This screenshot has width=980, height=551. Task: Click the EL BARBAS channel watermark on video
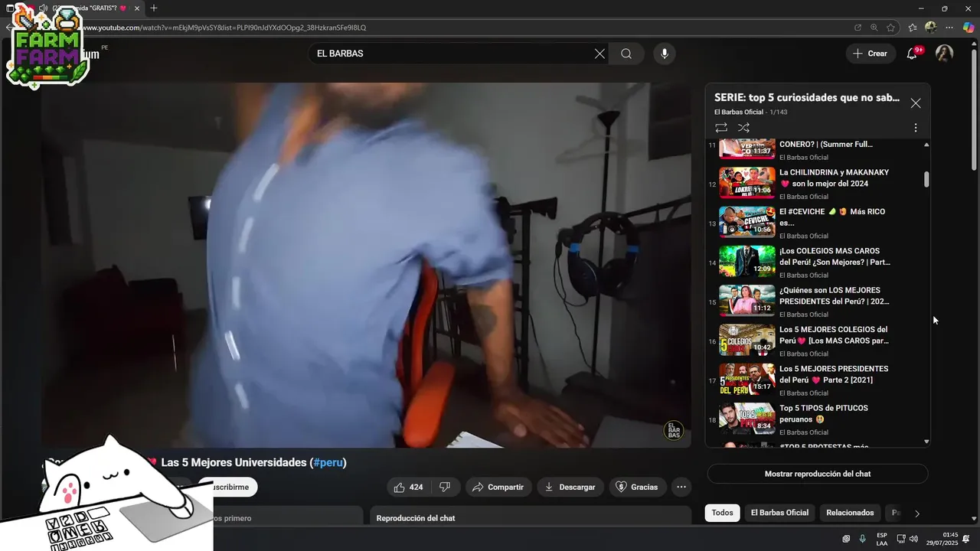(674, 430)
